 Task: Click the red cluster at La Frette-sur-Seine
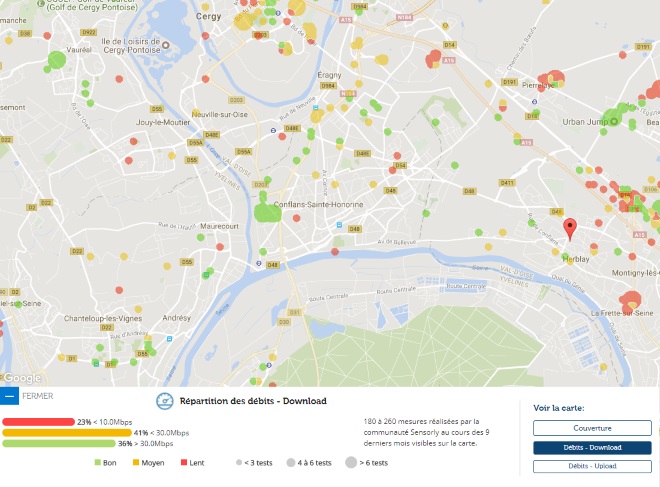[x=631, y=300]
